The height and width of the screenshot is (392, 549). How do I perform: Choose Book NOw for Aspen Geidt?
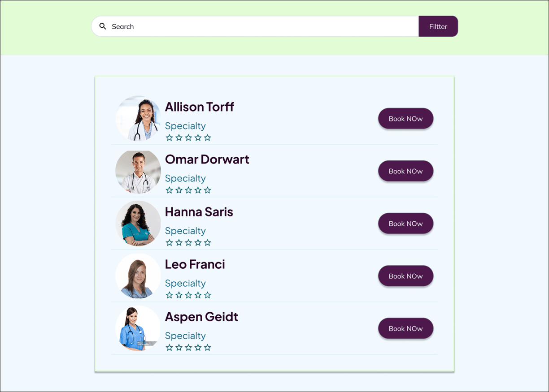(x=405, y=328)
